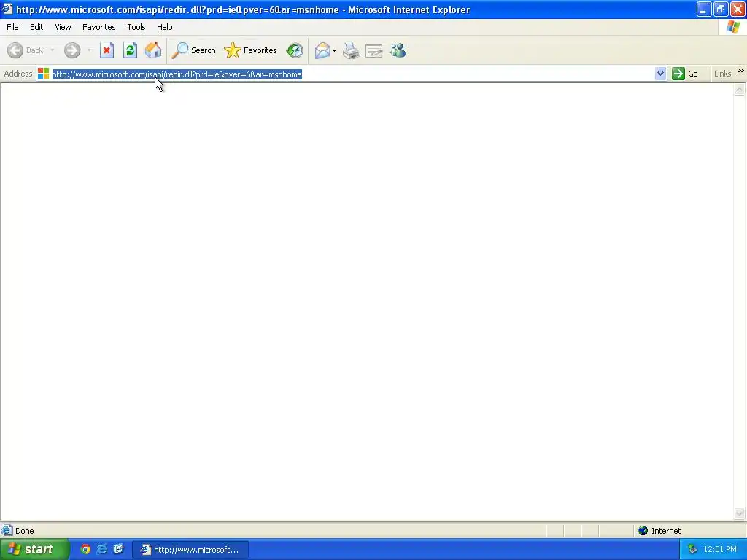747x560 pixels.
Task: Restore down the Internet Explorer window
Action: [x=721, y=9]
